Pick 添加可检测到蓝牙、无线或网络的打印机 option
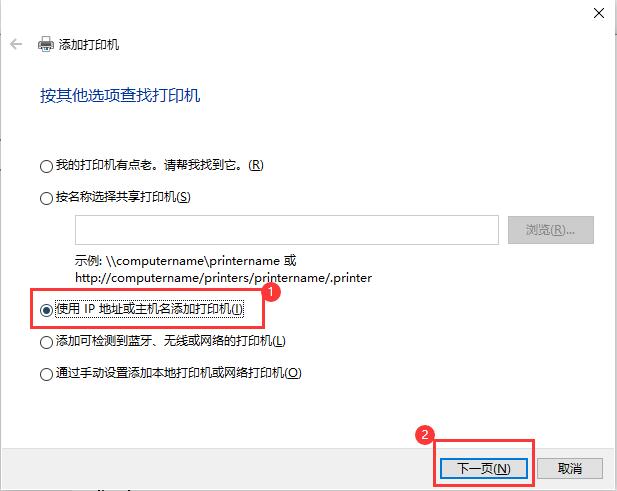The width and height of the screenshot is (617, 491). (x=46, y=342)
